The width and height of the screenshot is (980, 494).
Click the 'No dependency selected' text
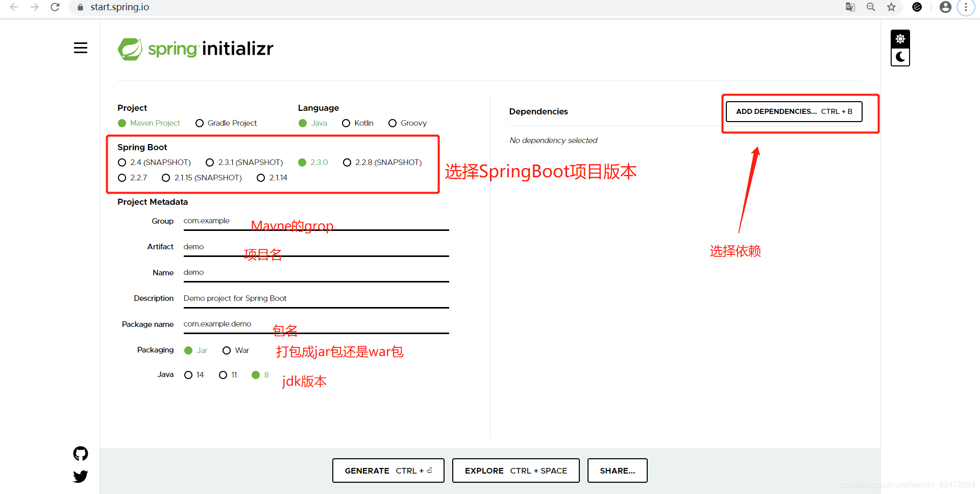[x=553, y=140]
